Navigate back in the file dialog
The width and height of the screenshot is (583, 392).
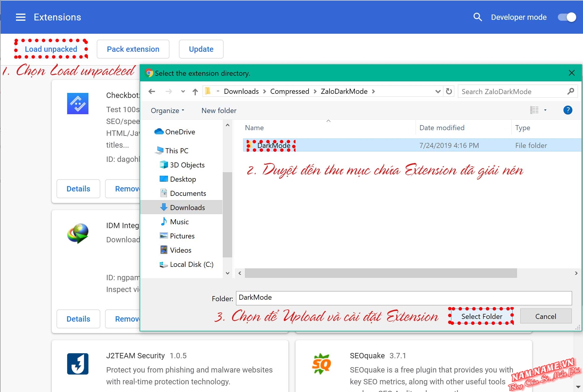[152, 91]
